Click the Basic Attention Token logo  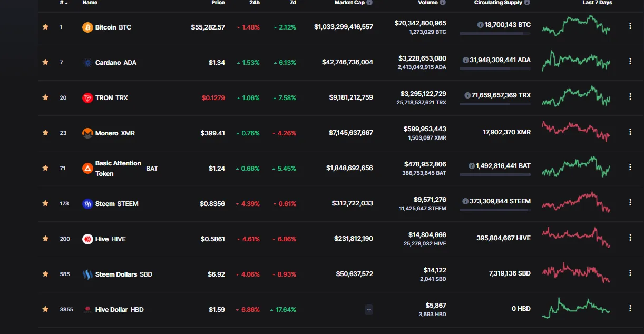pos(87,169)
